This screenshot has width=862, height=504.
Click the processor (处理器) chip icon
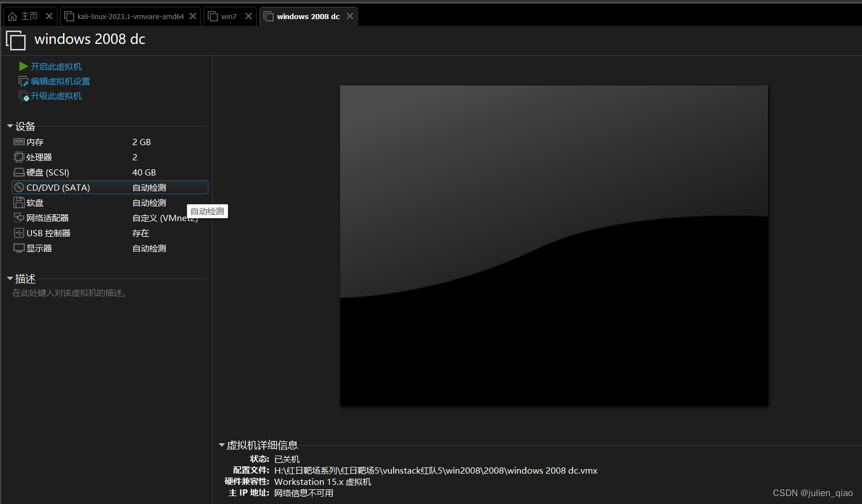coord(19,157)
